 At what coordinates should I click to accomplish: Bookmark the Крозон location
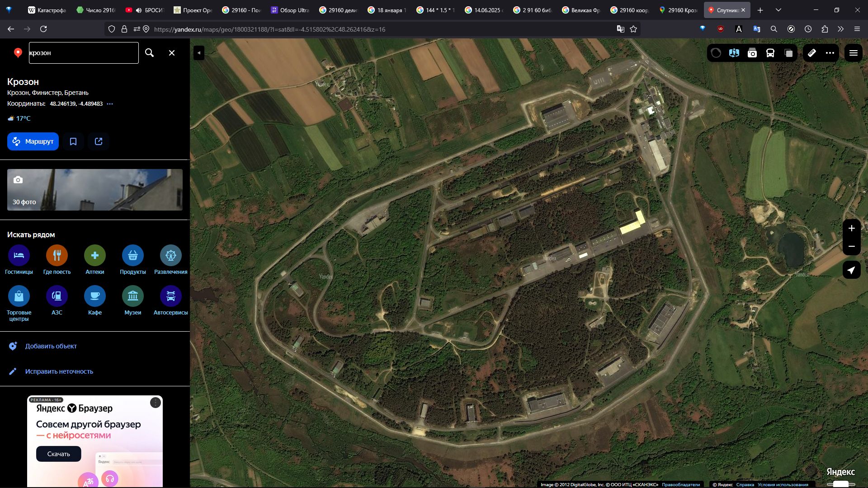[x=73, y=141]
